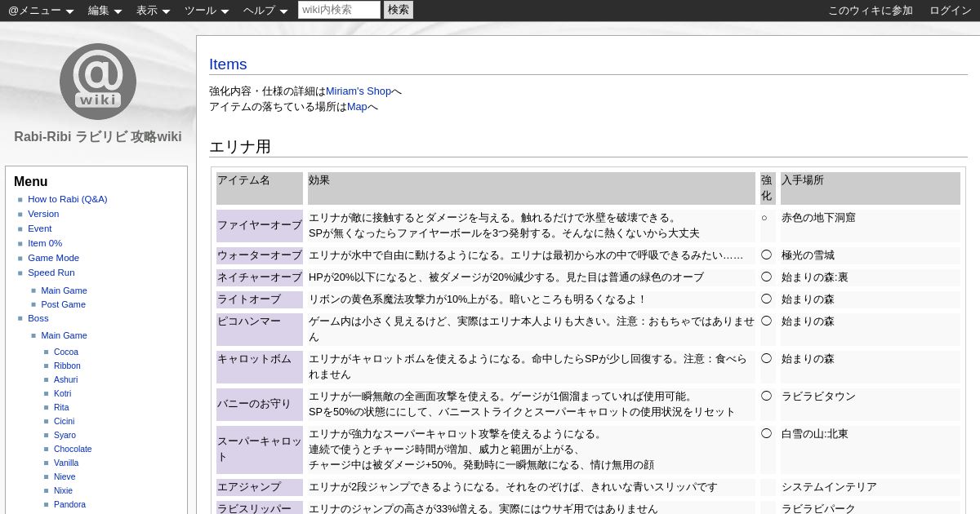Open the Boss page in the menu
The width and height of the screenshot is (980, 514).
[x=38, y=318]
